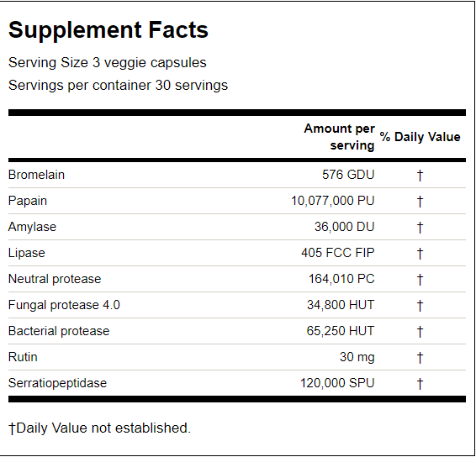The height and width of the screenshot is (457, 476).
Task: Click the Daily Value not established footnote
Action: point(99,428)
